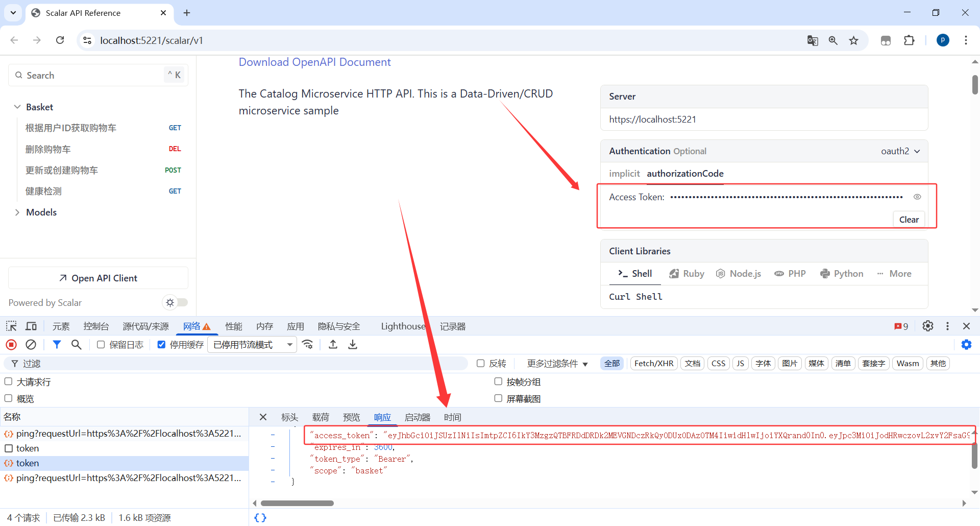The image size is (980, 526).
Task: Clear the access token
Action: coord(909,220)
